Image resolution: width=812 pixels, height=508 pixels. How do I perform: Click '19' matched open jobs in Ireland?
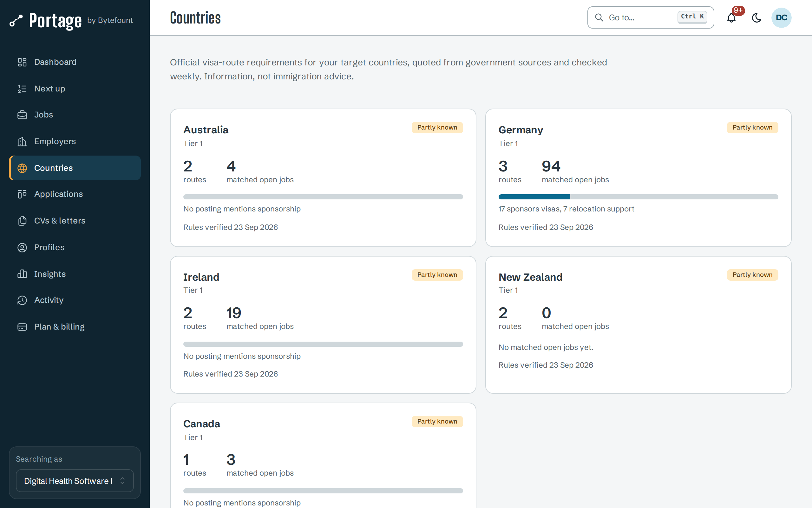tap(233, 313)
